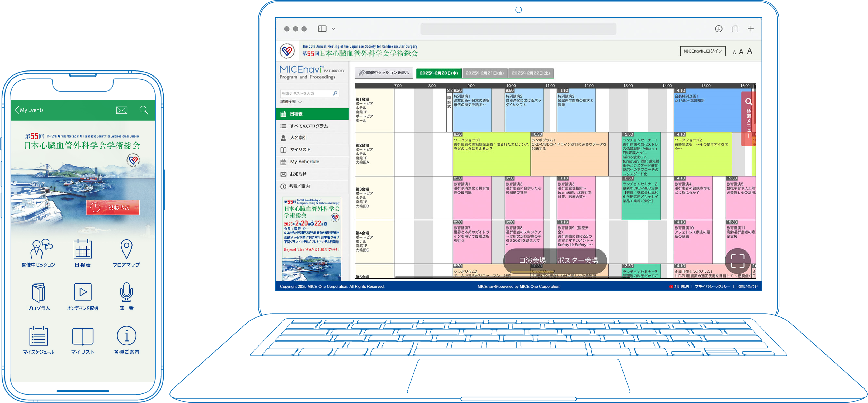Open 人名索引 in the sidebar

pyautogui.click(x=312, y=138)
